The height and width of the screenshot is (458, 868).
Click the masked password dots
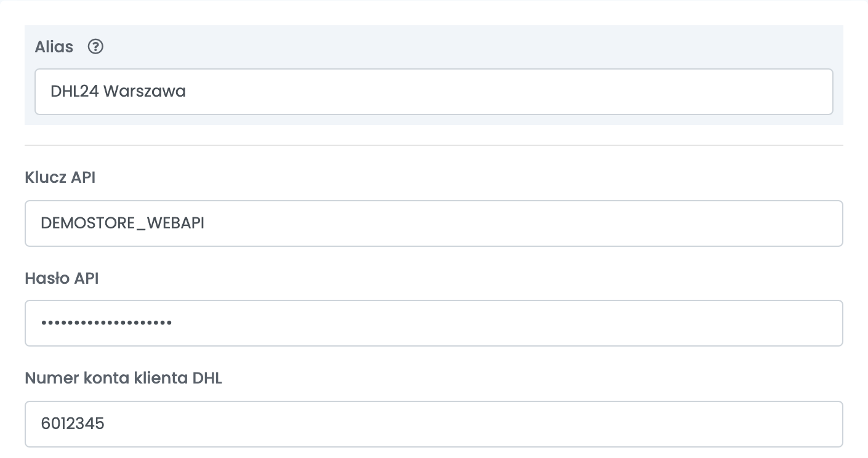pos(106,323)
